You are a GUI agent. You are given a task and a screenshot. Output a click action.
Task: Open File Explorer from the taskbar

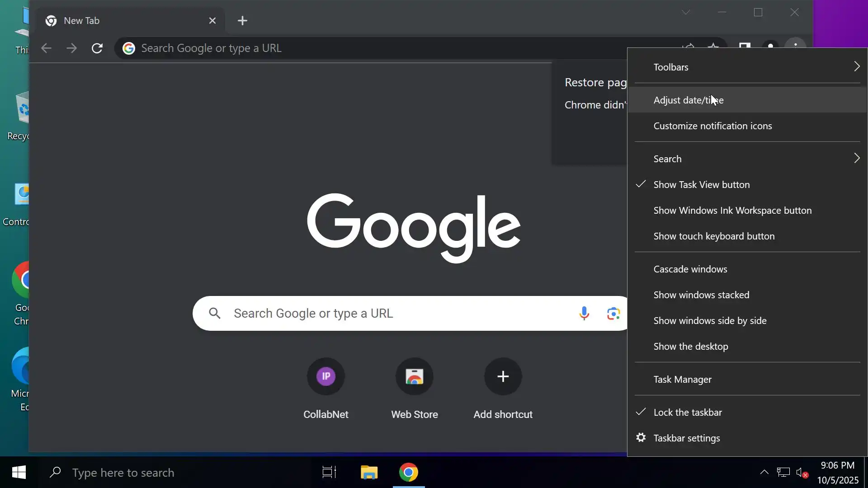tap(369, 473)
